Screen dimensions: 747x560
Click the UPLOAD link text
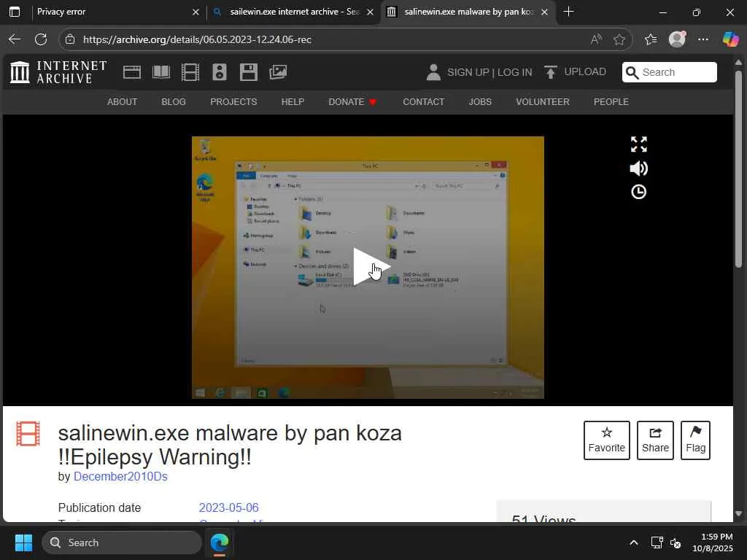(x=585, y=72)
